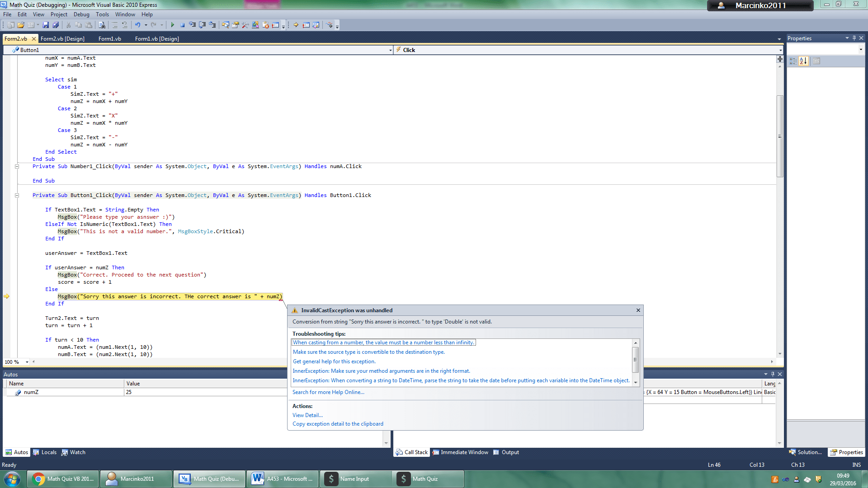Select the Categorized view icon in Properties
The image size is (868, 488).
pyautogui.click(x=793, y=61)
